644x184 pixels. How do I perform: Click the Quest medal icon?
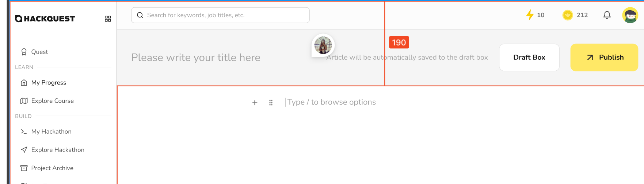[24, 52]
